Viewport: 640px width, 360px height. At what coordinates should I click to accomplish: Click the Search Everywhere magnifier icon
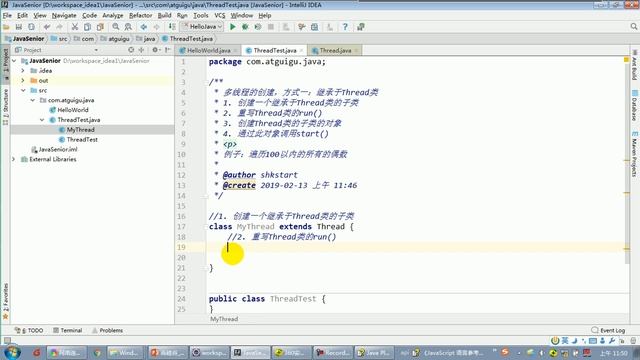click(x=633, y=27)
